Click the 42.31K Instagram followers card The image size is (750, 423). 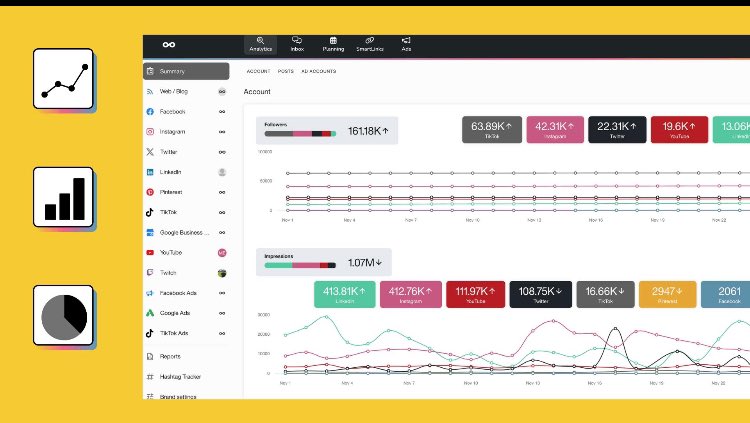click(555, 130)
